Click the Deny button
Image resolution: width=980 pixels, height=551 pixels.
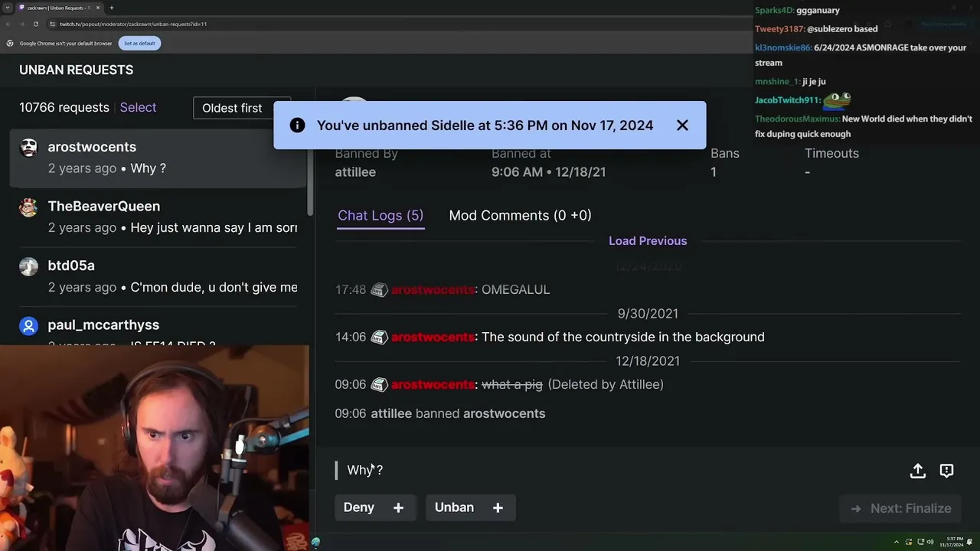click(374, 507)
